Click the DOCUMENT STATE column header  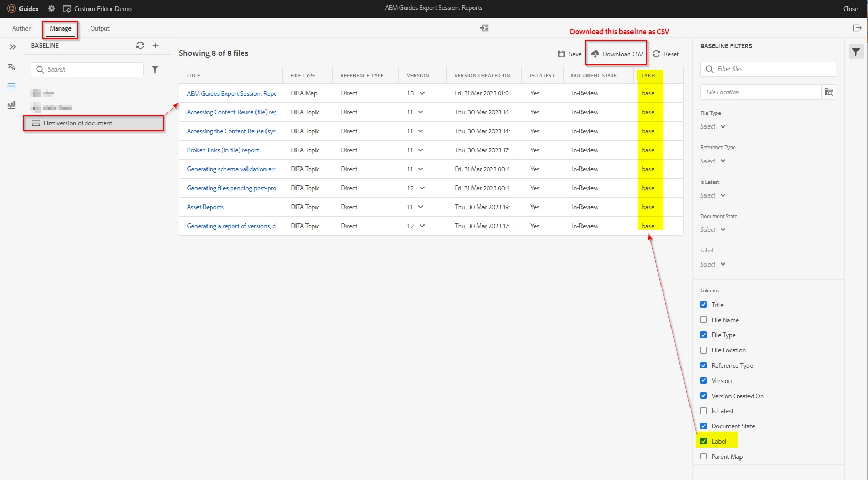(594, 75)
